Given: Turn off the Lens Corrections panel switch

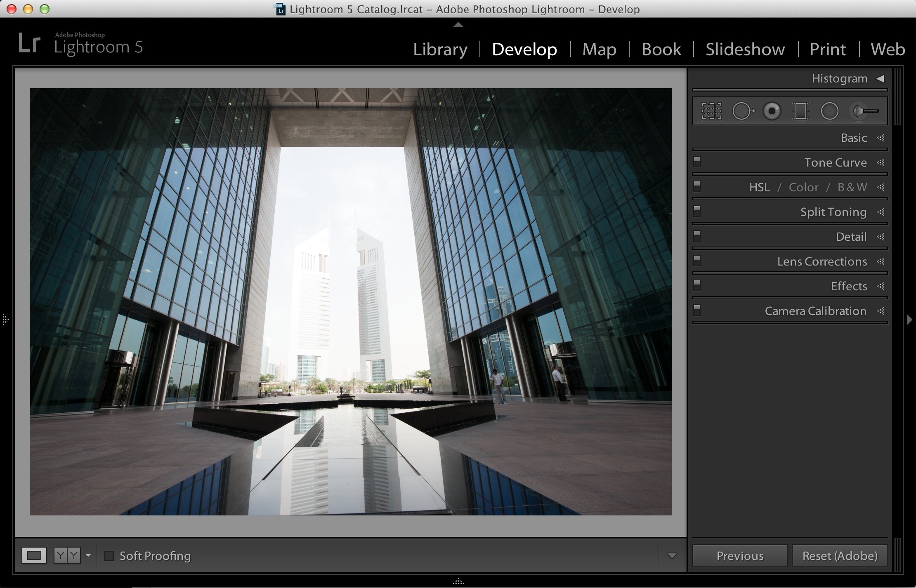Looking at the screenshot, I should [697, 261].
